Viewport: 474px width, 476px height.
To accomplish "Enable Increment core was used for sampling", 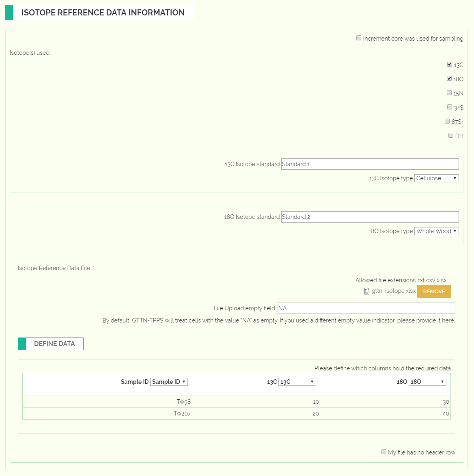I will (x=359, y=38).
